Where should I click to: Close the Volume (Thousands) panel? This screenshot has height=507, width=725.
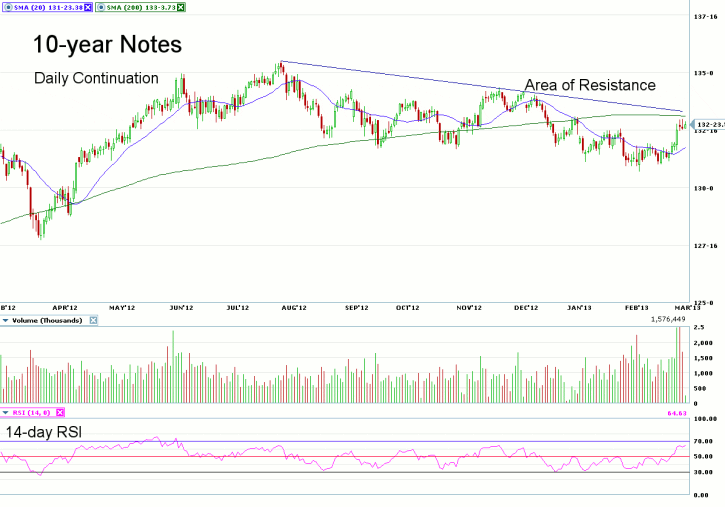tap(95, 320)
